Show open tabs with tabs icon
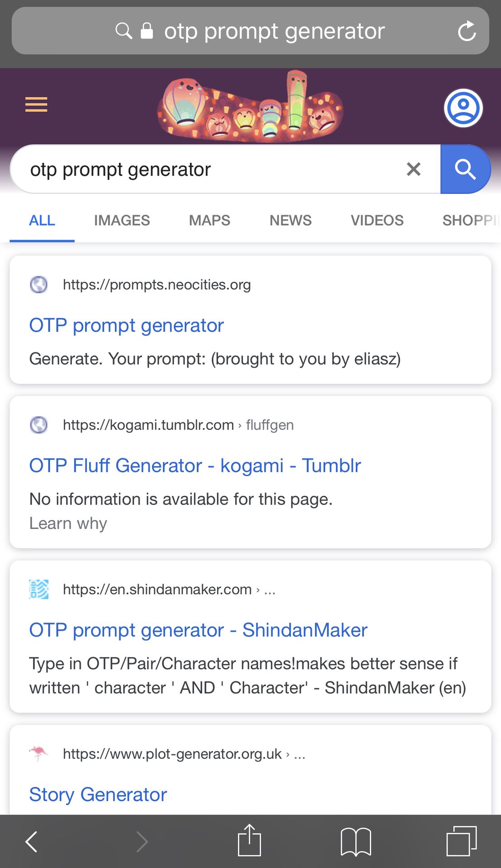Viewport: 501px width, 868px height. [x=462, y=841]
